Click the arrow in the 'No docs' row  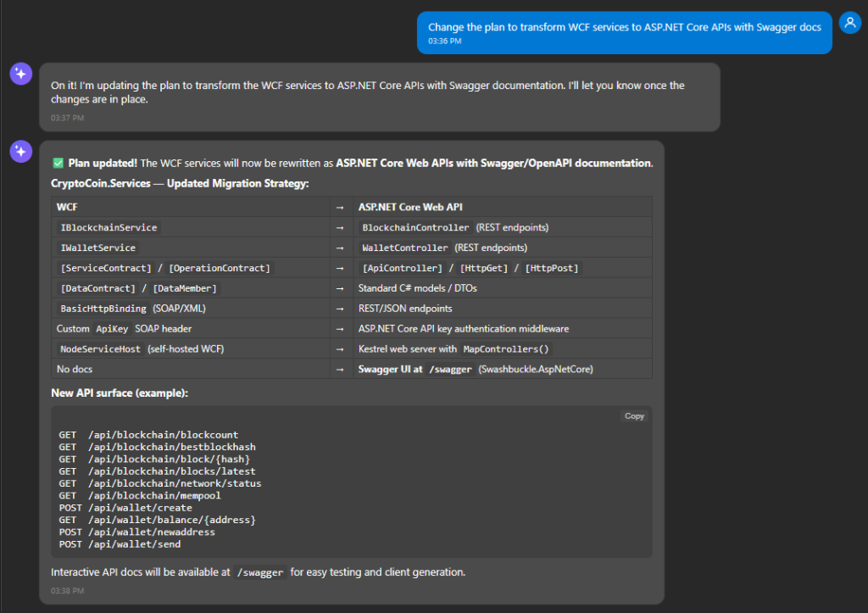point(340,370)
